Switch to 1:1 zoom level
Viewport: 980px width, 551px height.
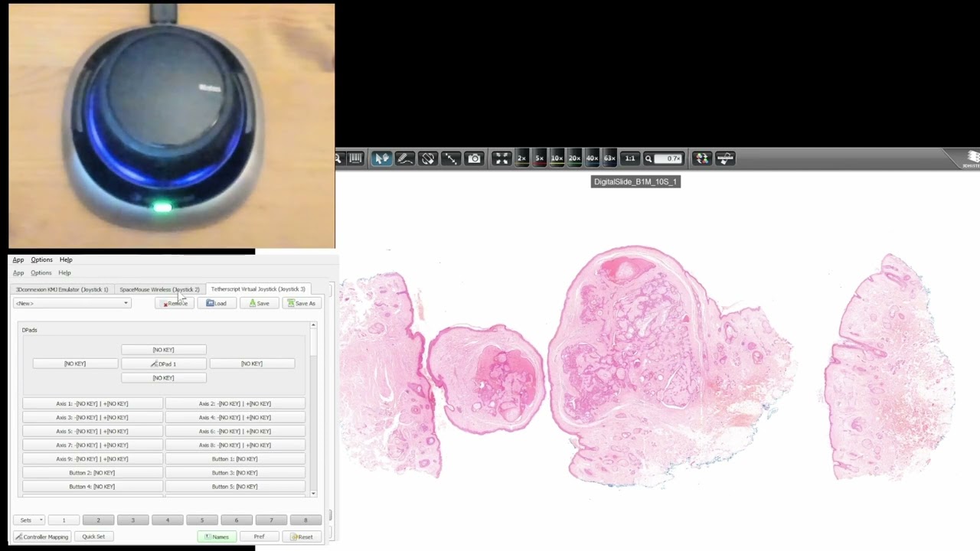pos(629,158)
